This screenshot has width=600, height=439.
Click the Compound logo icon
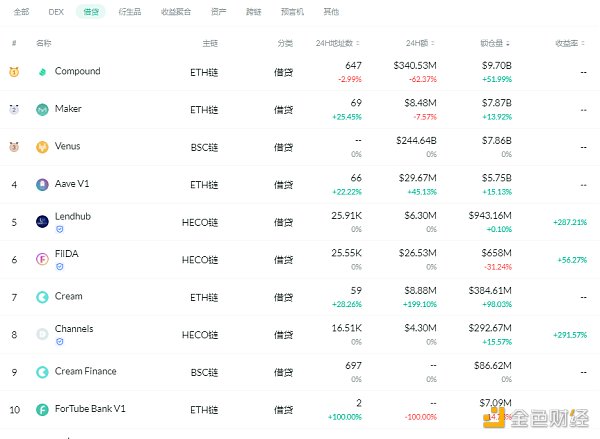coord(42,72)
